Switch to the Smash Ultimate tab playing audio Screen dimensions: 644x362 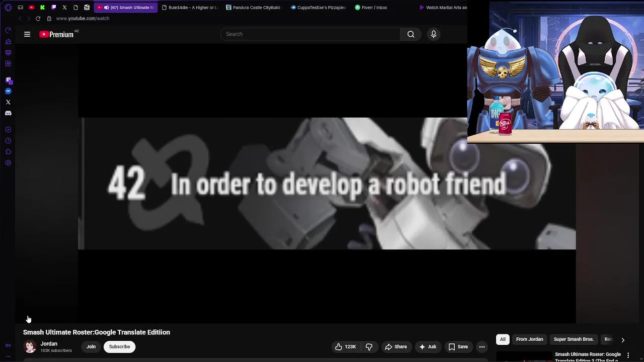click(x=126, y=8)
